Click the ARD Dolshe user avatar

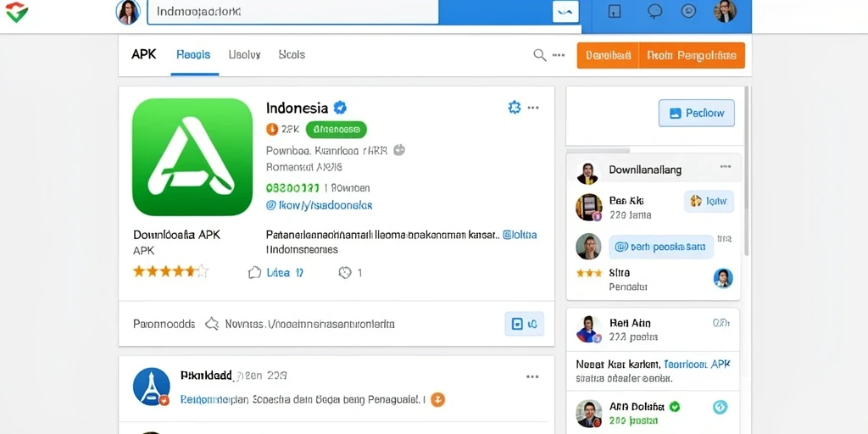(588, 413)
